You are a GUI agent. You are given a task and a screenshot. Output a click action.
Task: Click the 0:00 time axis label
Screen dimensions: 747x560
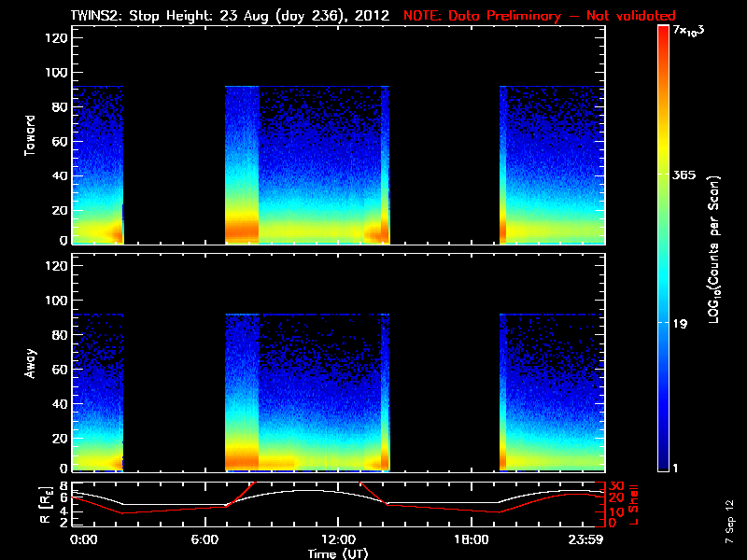coord(84,540)
